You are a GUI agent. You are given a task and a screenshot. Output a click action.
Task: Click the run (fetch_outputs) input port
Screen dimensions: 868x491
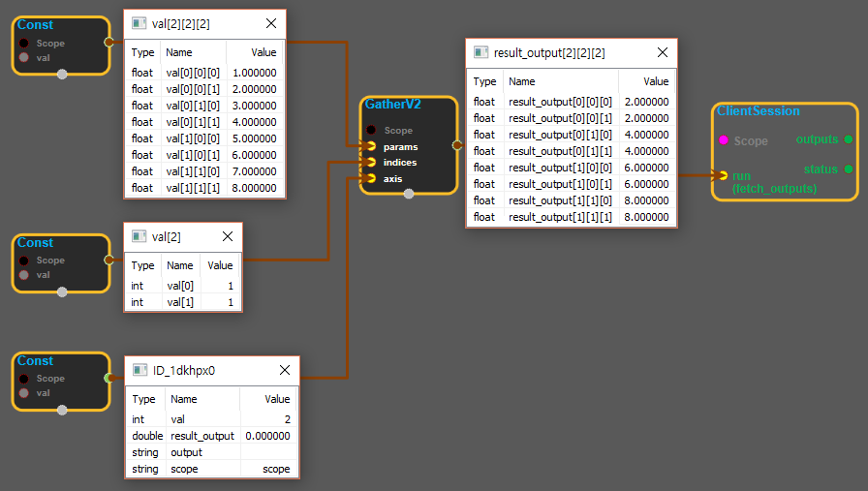coord(723,175)
